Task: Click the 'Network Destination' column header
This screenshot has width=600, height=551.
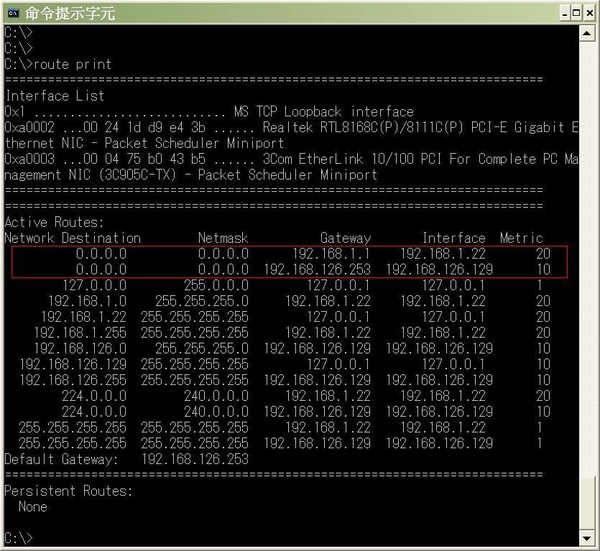Action: tap(73, 238)
